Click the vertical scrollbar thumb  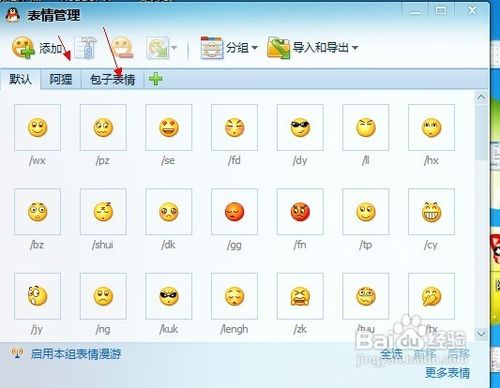[x=481, y=132]
